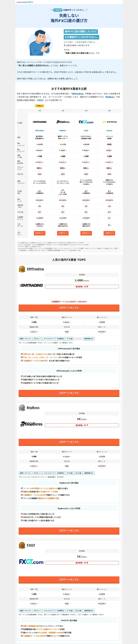Click check icon beside 世界190ヶ国・1,000万人以上
This screenshot has height=644, width=138.
click(x=22, y=354)
